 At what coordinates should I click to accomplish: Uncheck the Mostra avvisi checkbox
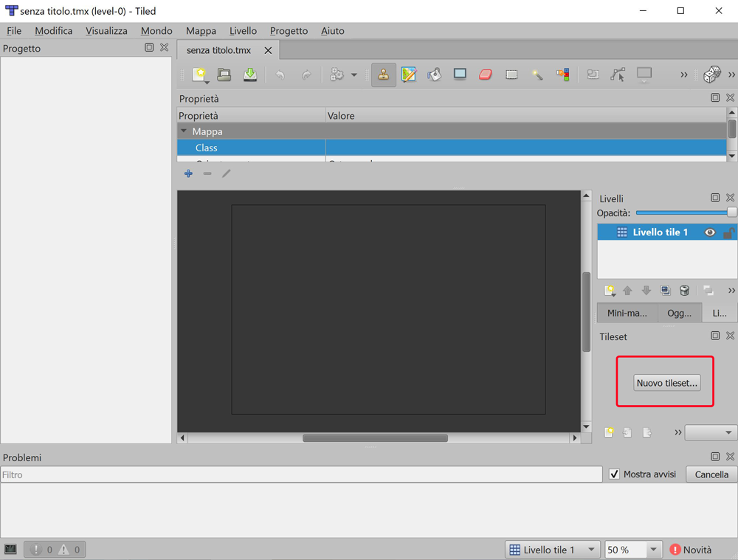click(x=614, y=474)
